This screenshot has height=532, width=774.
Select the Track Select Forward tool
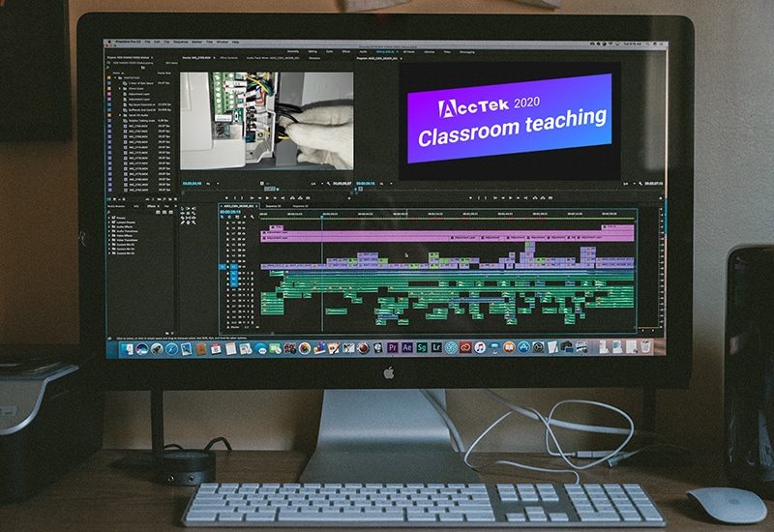(188, 208)
